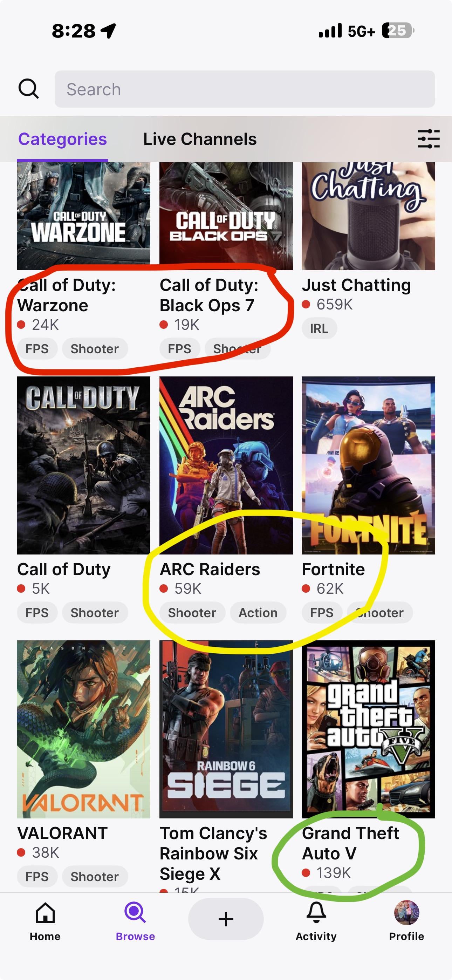Select the Categories tab
This screenshot has height=980, width=452.
[x=62, y=139]
